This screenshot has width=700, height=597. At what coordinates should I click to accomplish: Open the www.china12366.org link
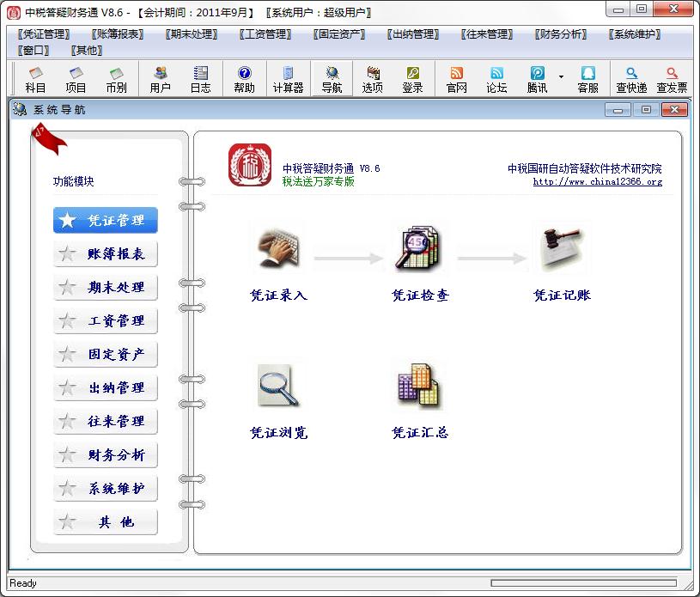click(x=597, y=182)
